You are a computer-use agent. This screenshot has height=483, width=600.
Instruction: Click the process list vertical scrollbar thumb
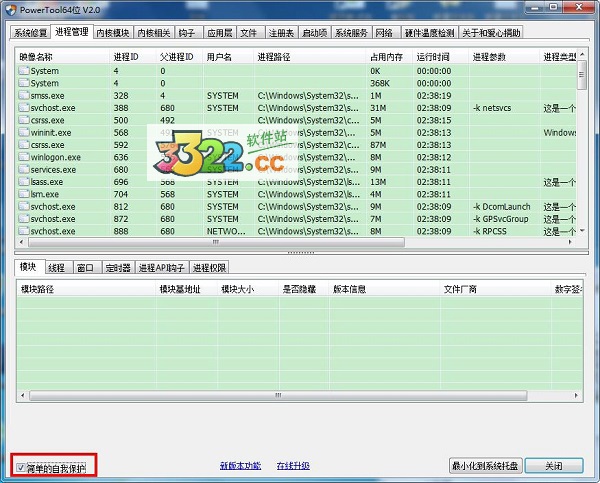582,75
